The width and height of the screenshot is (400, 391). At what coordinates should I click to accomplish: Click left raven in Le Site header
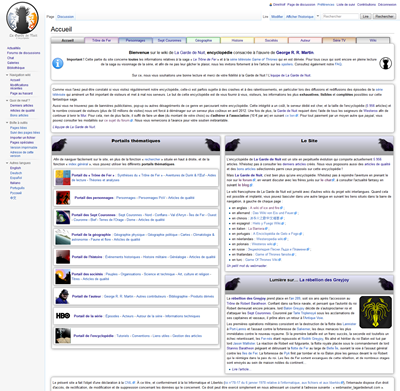coord(233,145)
